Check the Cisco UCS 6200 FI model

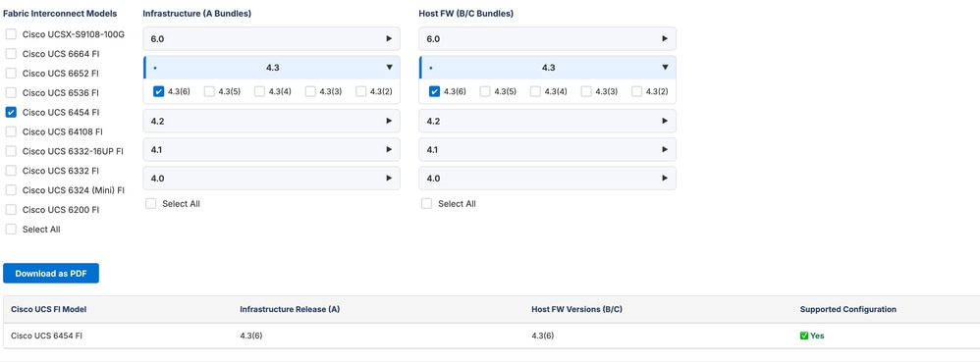point(11,210)
